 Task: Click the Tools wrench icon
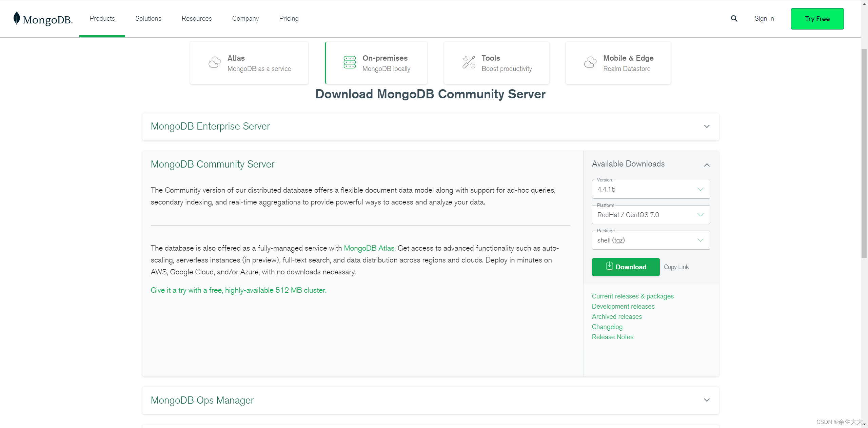(469, 62)
